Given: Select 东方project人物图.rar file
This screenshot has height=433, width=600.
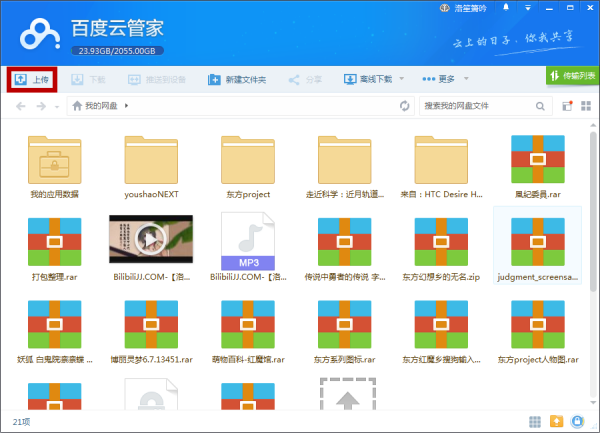Looking at the screenshot, I should (x=538, y=332).
